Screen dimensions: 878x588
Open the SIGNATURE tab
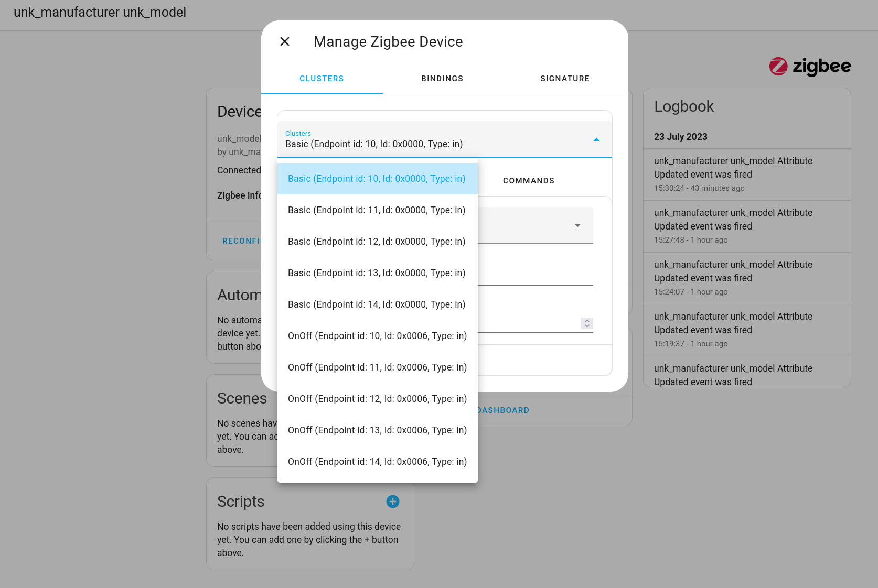click(x=565, y=79)
